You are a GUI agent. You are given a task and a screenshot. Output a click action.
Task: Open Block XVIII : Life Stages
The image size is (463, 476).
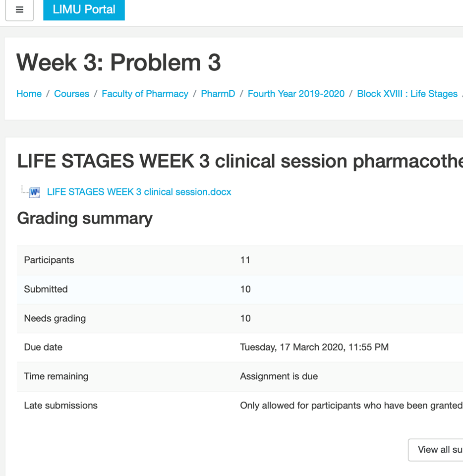tap(407, 94)
